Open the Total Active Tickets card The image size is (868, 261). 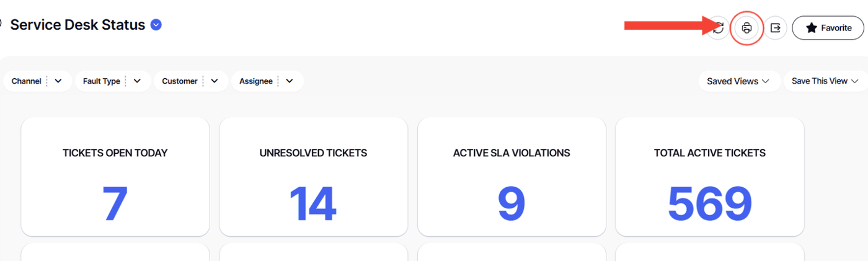(x=709, y=177)
